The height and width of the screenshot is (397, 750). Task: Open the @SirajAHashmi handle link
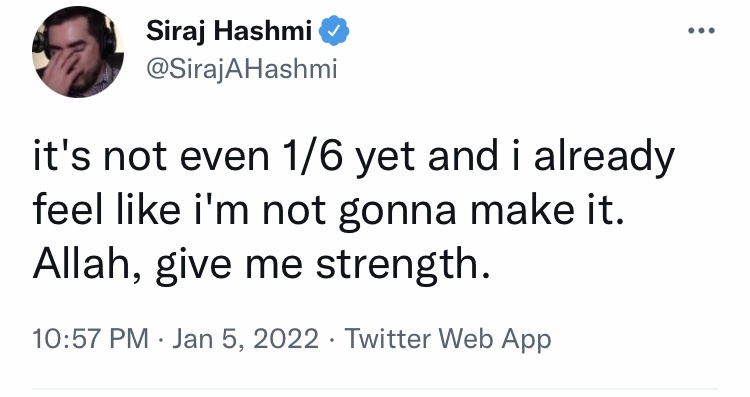point(242,69)
